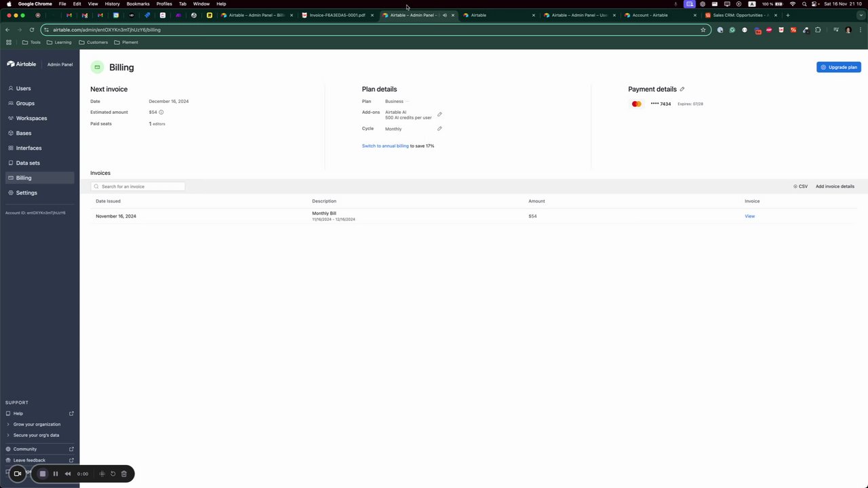The image size is (868, 488).
Task: Click Switch to annual billing link
Action: (x=385, y=146)
